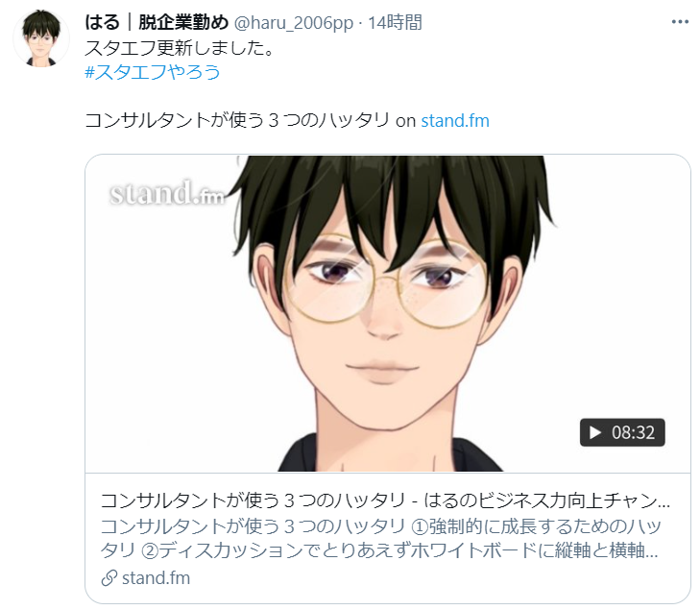Click the card title コンサルタントが使う３つのハッタリ
Viewport: 700px width, 610px height.
tap(253, 501)
